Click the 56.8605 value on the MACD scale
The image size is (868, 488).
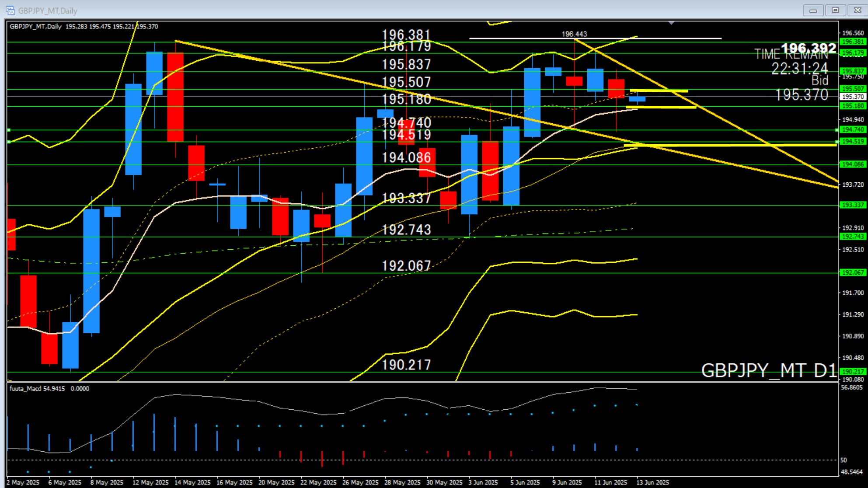point(852,387)
